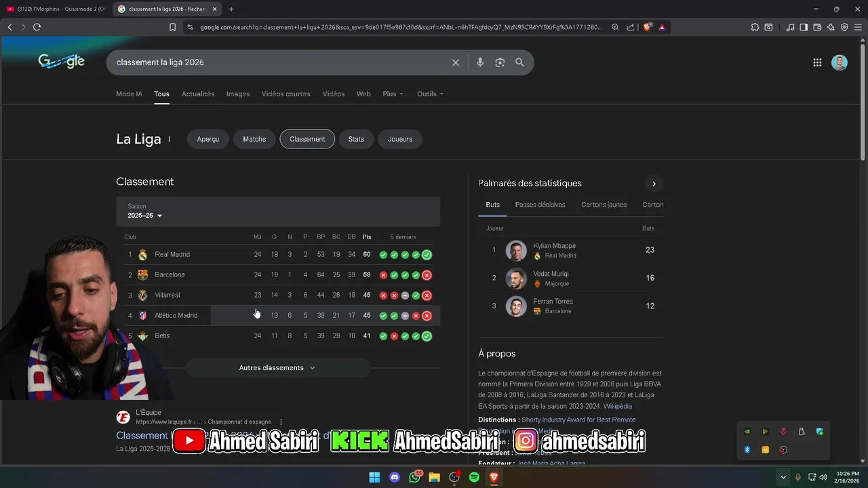
Task: Switch to the Vidéos courtes tab
Action: [x=286, y=94]
